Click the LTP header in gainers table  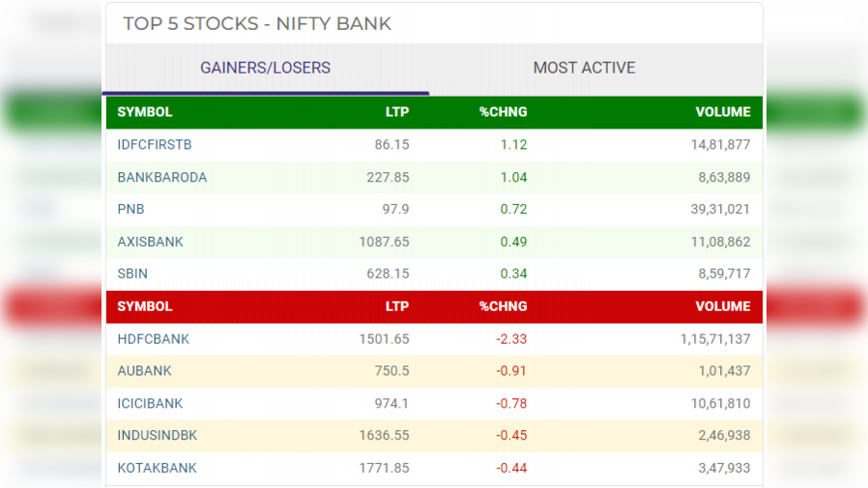pyautogui.click(x=397, y=112)
